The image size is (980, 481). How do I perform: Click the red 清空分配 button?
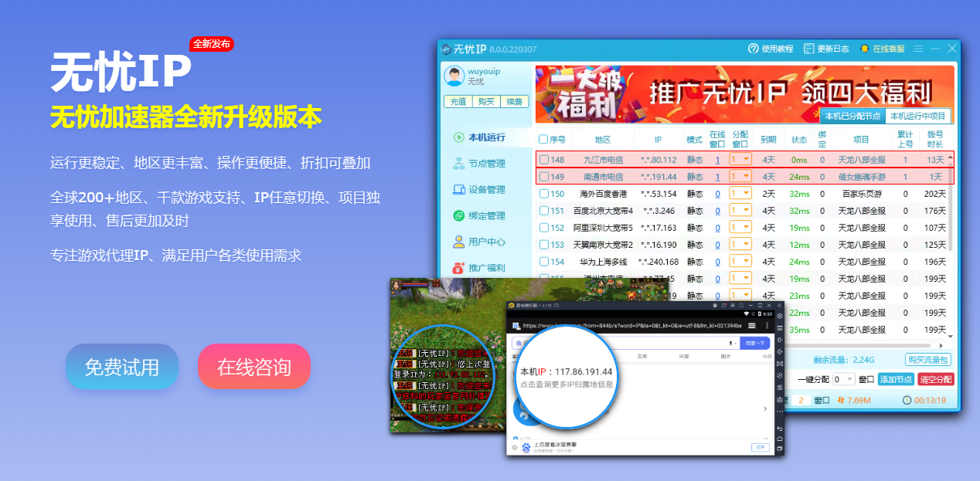tap(936, 379)
